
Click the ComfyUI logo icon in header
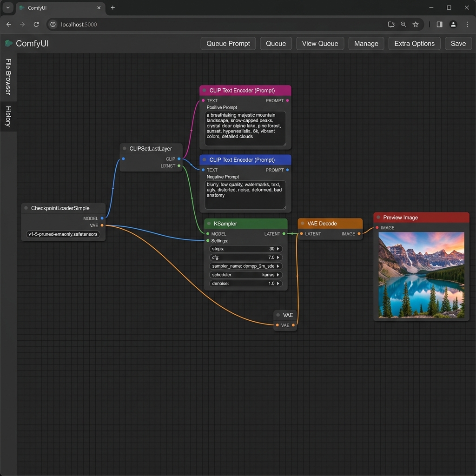click(x=8, y=43)
